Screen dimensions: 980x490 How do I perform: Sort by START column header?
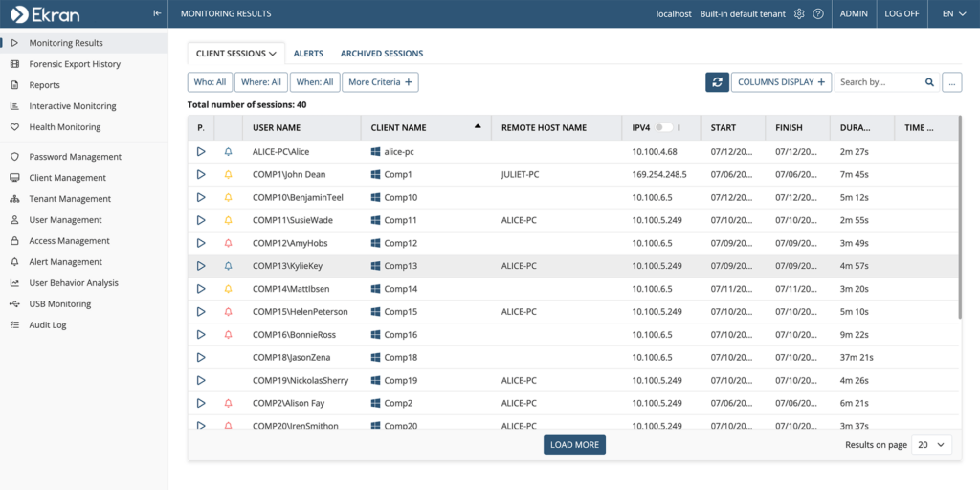click(724, 127)
